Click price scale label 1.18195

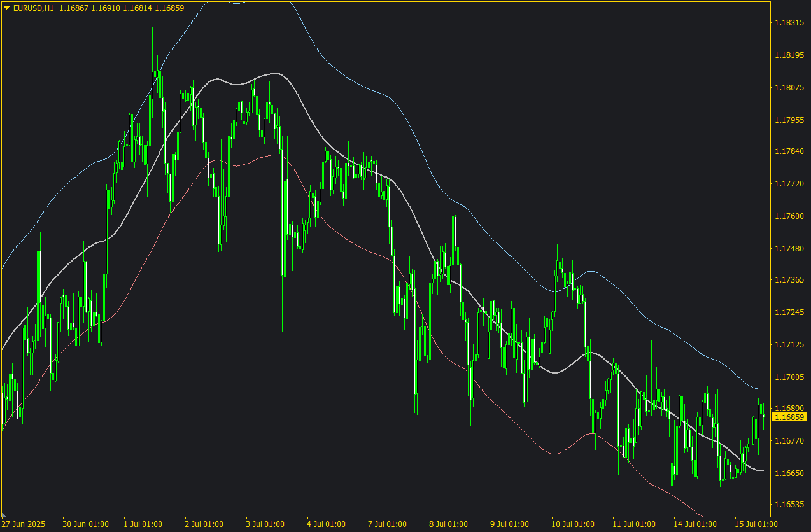788,55
